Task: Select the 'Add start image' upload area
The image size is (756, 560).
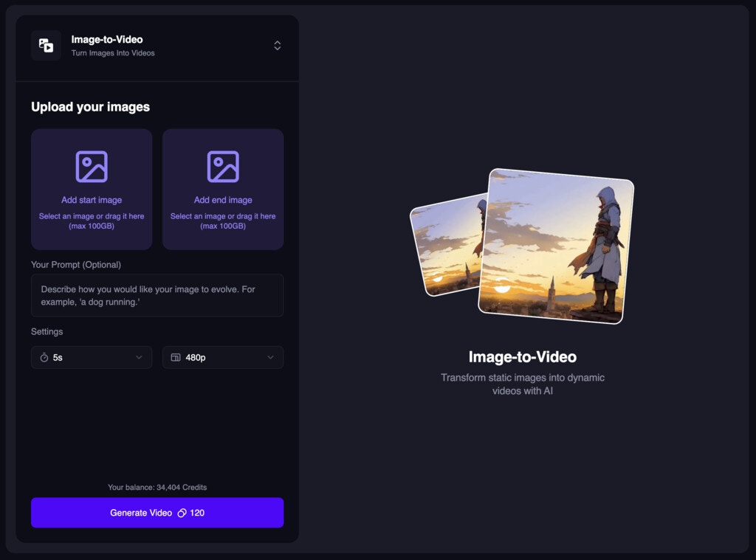Action: (x=91, y=189)
